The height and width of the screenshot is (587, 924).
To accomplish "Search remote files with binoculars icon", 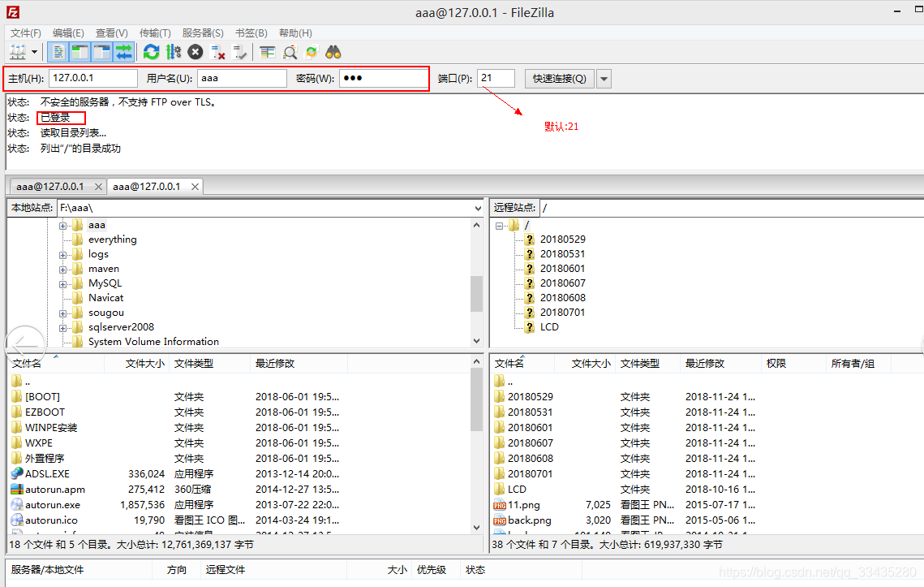I will 333,53.
